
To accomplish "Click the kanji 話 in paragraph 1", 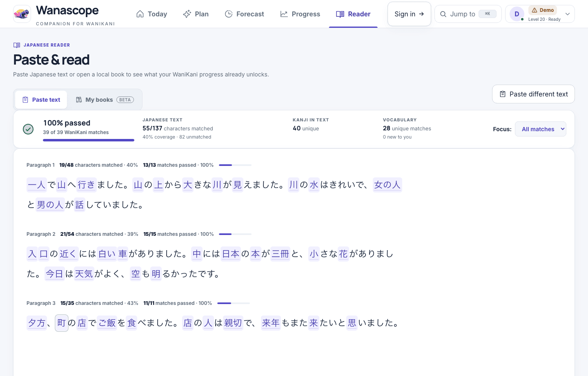I will click(x=80, y=205).
